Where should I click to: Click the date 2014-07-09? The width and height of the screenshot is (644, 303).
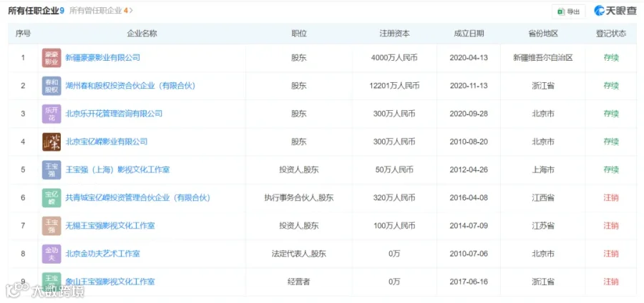[469, 226]
